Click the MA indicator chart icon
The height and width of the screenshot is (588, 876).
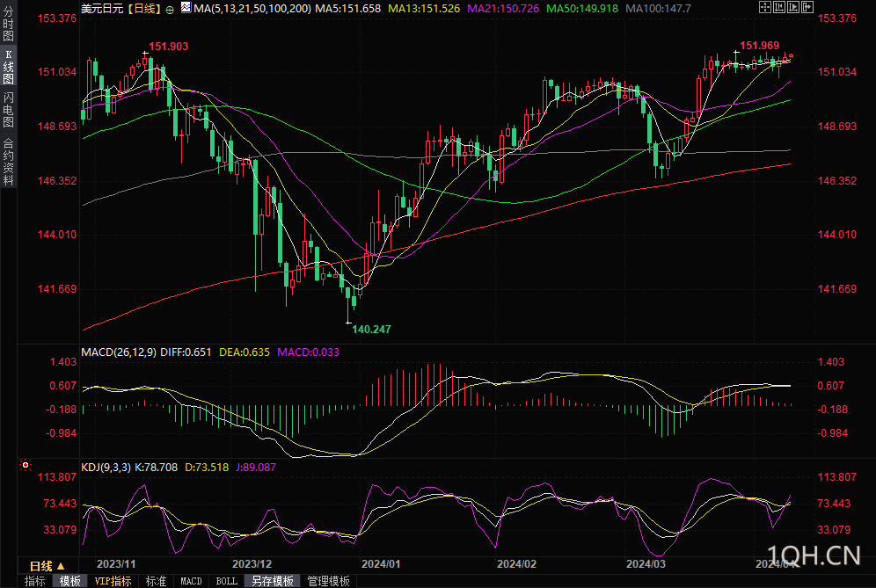tap(186, 8)
